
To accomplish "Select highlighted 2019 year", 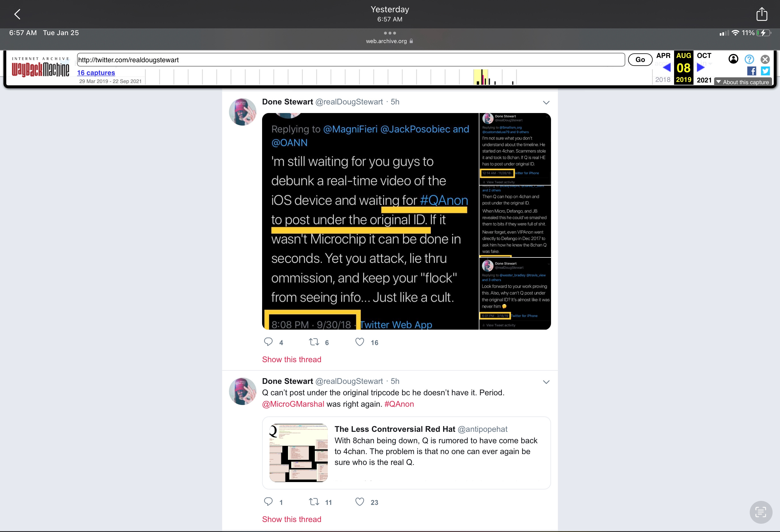I will [x=683, y=80].
